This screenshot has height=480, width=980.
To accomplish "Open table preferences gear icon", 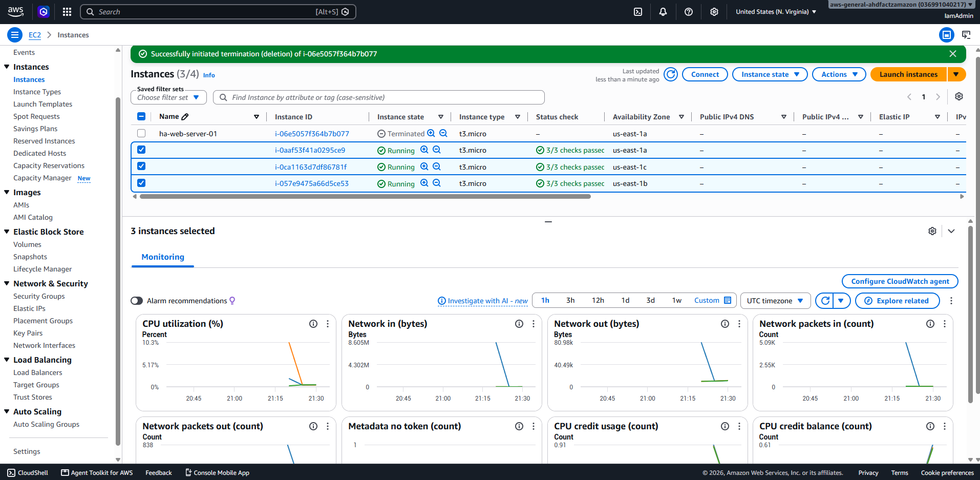I will point(959,96).
